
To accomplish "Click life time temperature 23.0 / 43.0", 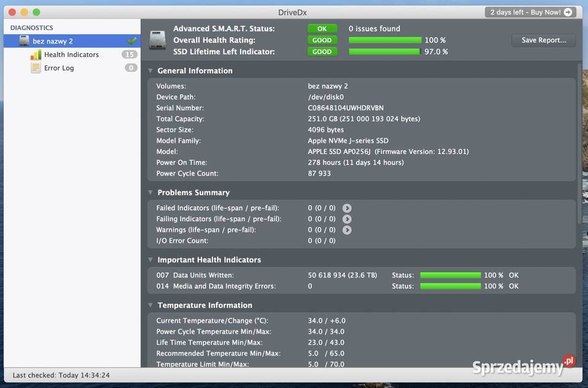I will 326,343.
